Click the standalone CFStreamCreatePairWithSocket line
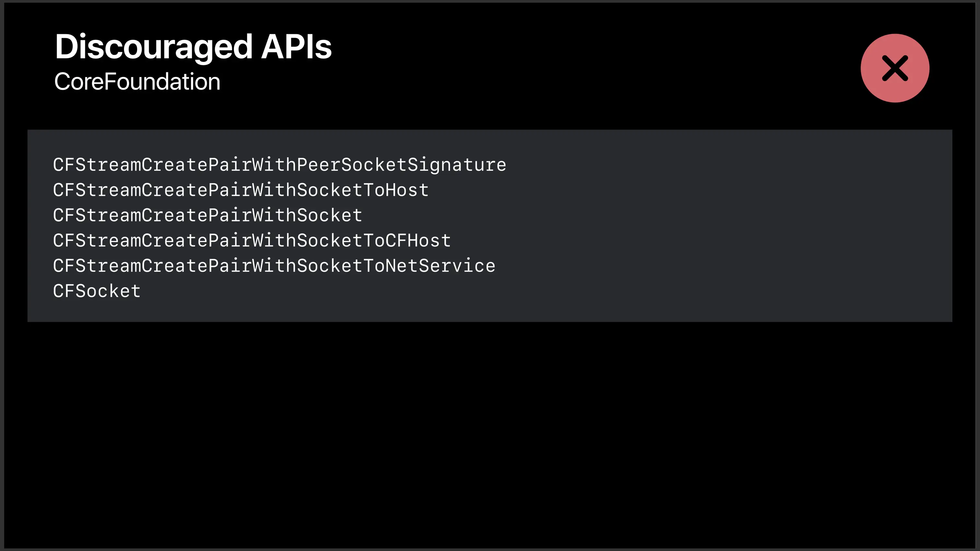This screenshot has height=551, width=980. tap(207, 216)
